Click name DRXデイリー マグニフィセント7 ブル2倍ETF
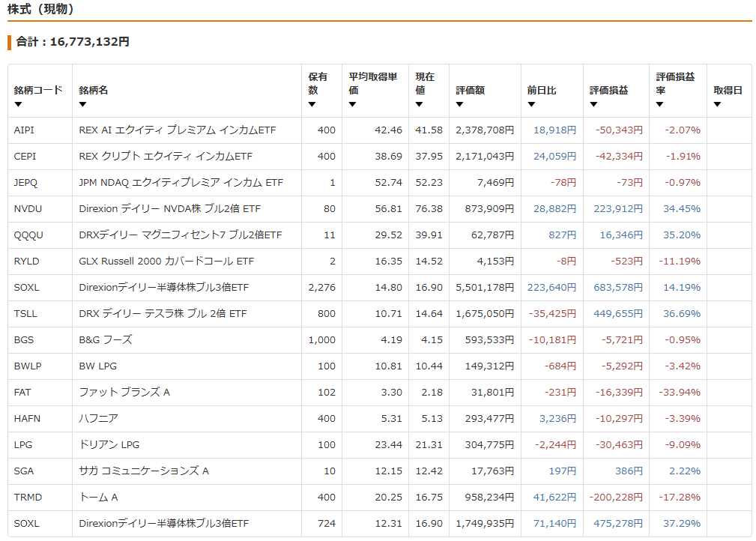The image size is (756, 541). pos(181,235)
